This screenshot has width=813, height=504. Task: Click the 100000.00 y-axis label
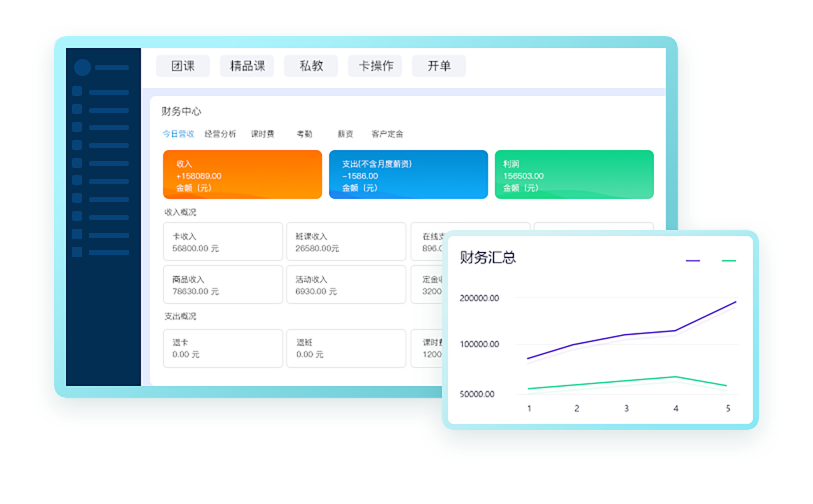(479, 344)
